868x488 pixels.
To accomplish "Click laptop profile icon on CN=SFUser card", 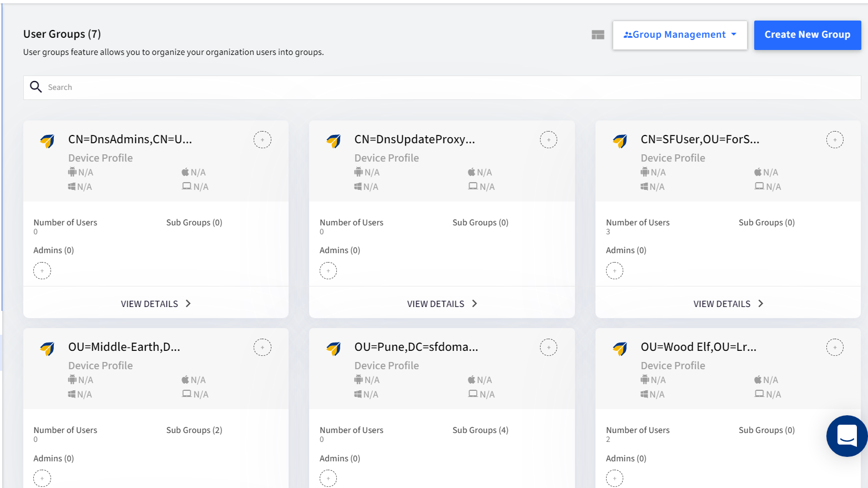I will pos(759,186).
